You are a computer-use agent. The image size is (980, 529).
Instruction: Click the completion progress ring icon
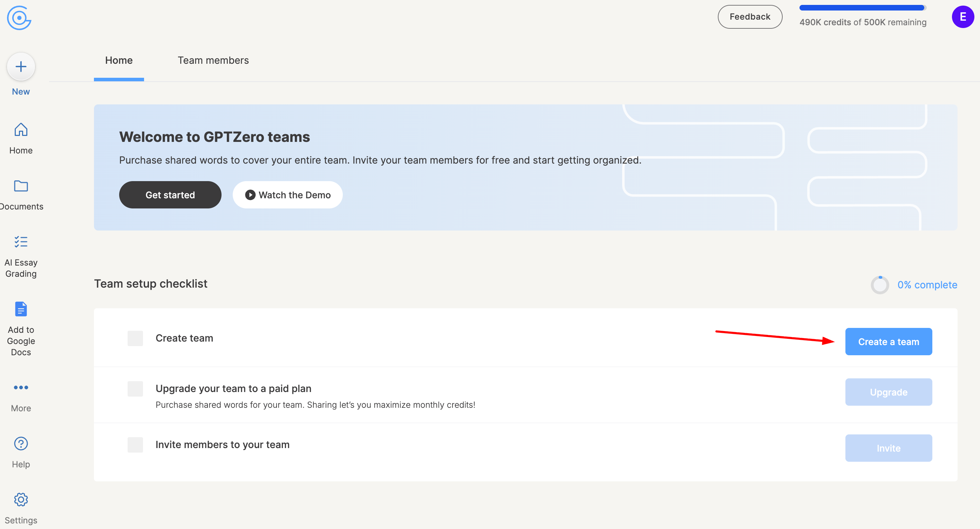tap(880, 285)
